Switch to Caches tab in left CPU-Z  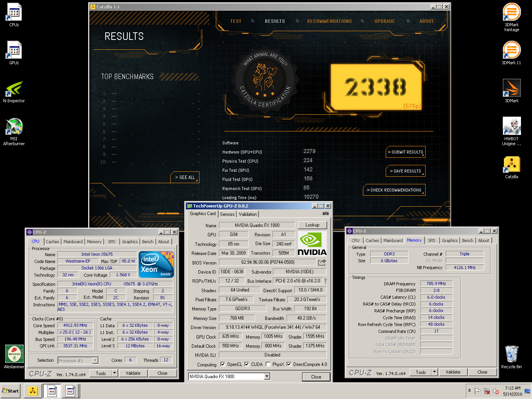[52, 242]
